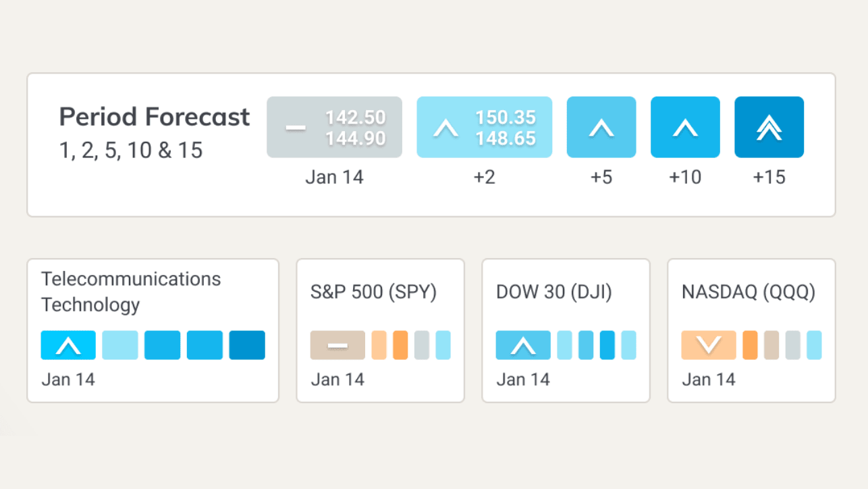Click the S&P 500 flat dash indicator
The width and height of the screenshot is (868, 489).
[x=337, y=345]
